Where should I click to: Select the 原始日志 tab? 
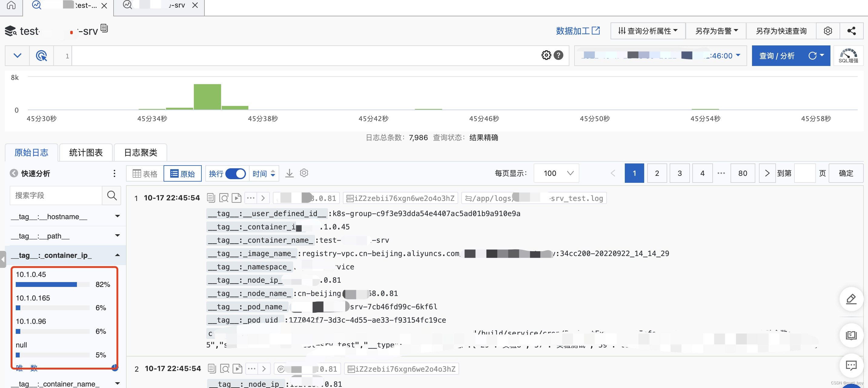tap(31, 153)
